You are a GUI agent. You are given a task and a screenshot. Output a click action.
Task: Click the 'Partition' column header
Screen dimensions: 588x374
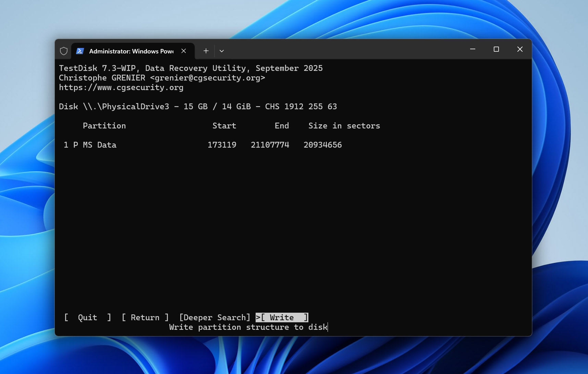105,126
